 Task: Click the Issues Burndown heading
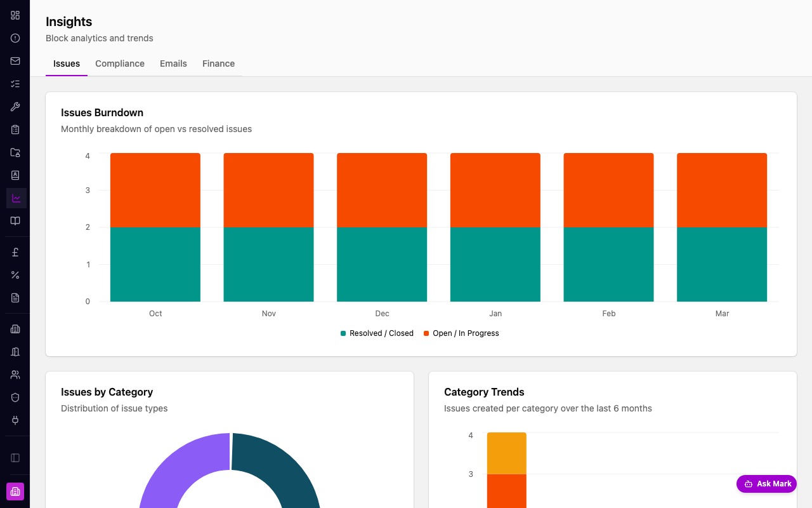pos(102,112)
